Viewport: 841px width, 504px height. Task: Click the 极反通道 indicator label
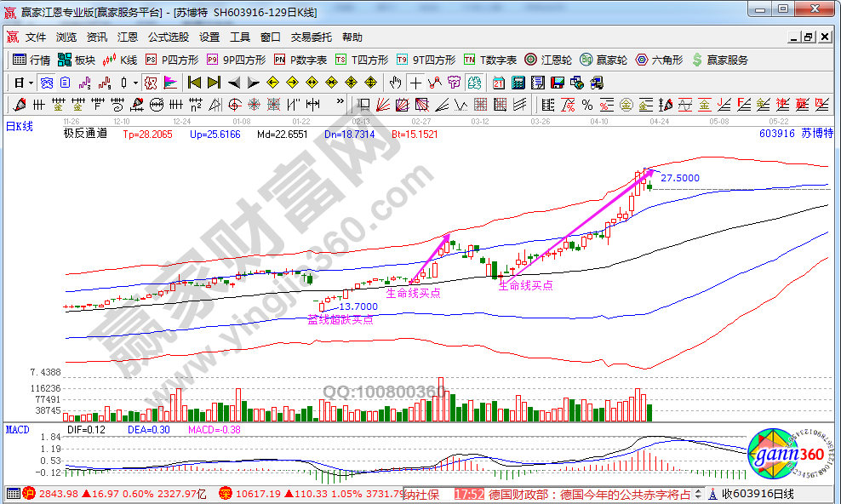85,133
